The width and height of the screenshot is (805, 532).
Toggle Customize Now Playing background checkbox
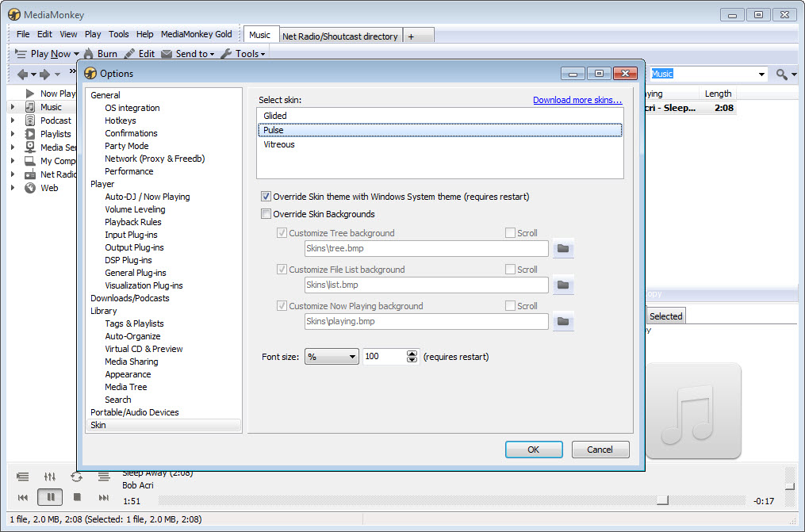point(282,306)
